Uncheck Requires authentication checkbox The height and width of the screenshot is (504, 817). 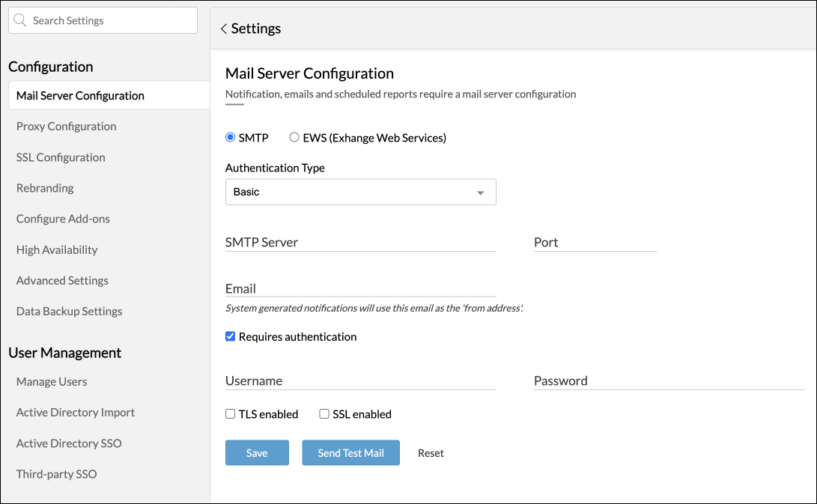[x=231, y=337]
